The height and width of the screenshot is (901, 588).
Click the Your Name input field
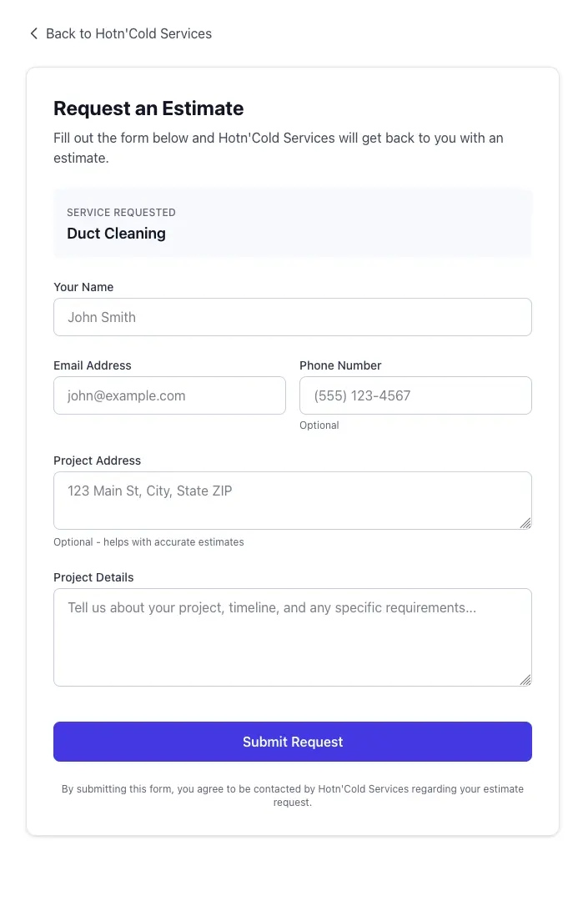coord(292,317)
